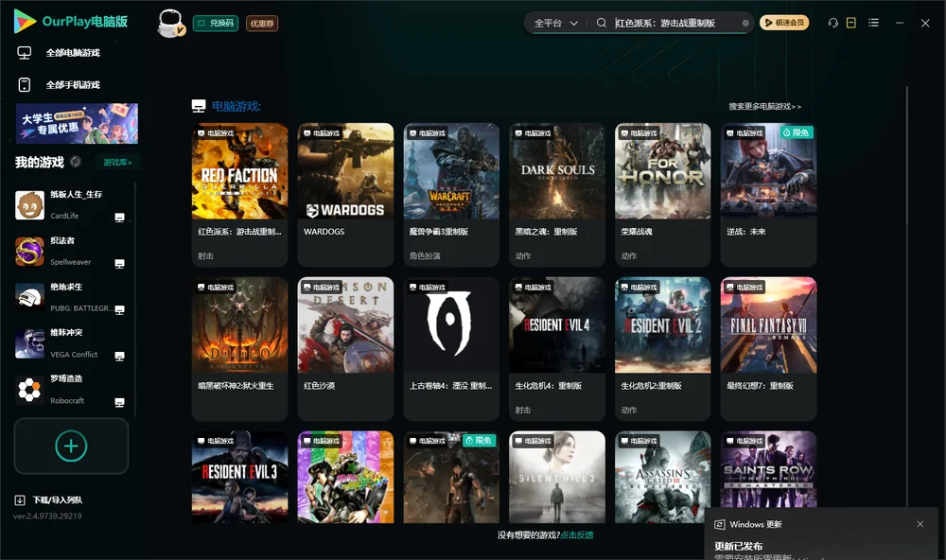Image resolution: width=946 pixels, height=560 pixels.
Task: Click PC icon beside PUBG: BATTLEGR..
Action: (x=119, y=310)
